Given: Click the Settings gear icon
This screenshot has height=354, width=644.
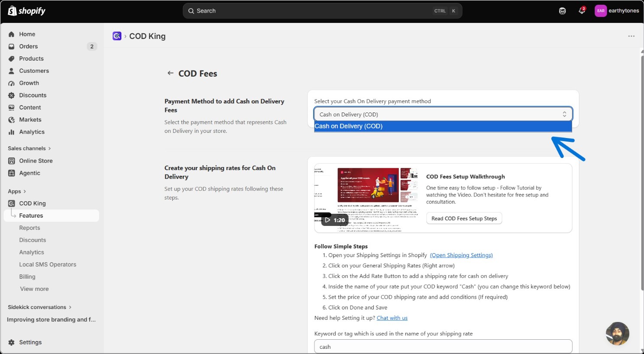Looking at the screenshot, I should [11, 342].
